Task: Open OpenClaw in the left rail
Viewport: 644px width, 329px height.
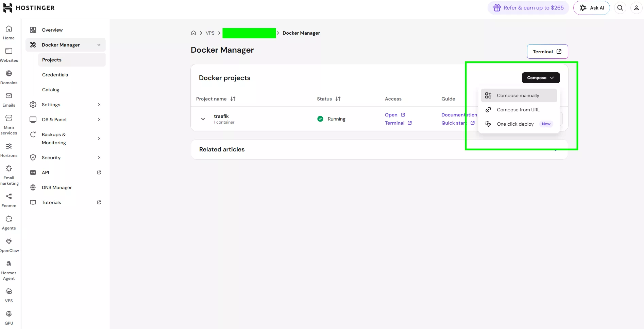Action: [x=9, y=245]
